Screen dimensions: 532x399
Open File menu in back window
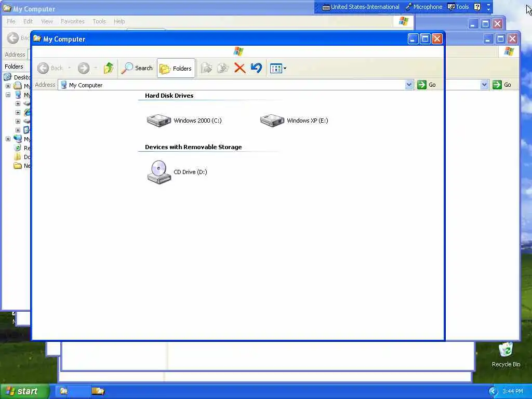(x=11, y=21)
